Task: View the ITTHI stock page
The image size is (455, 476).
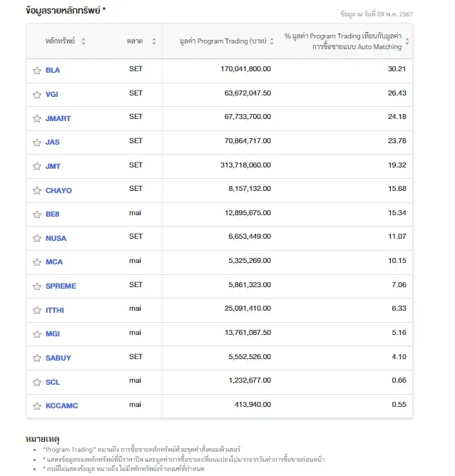Action: coord(55,310)
